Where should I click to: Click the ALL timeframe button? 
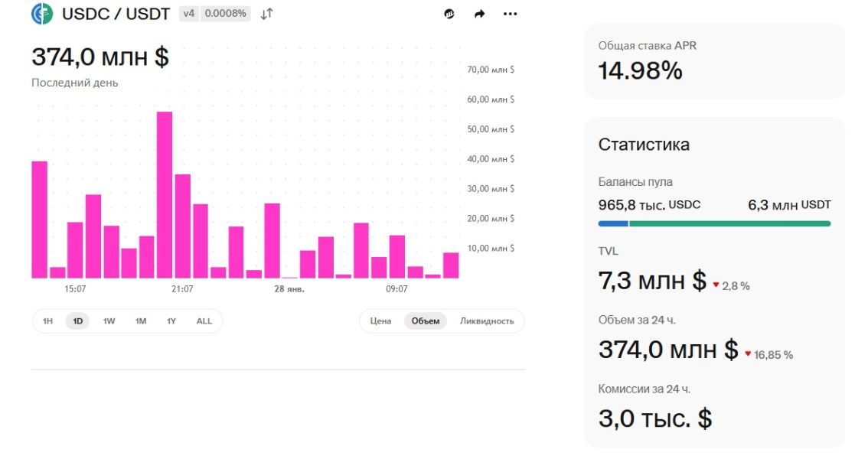[x=204, y=321]
